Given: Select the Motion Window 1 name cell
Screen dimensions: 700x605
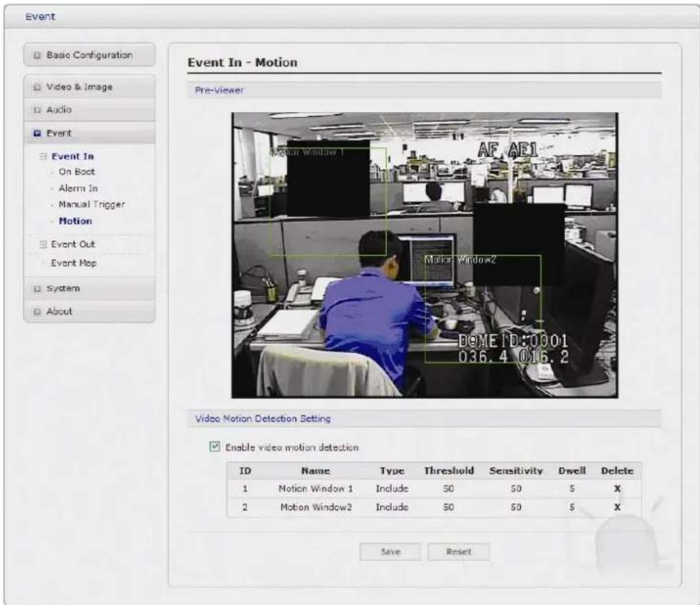Looking at the screenshot, I should pos(315,489).
